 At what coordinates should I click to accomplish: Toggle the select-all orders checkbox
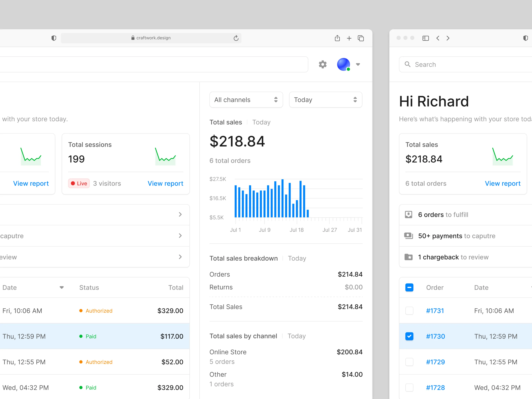point(409,287)
